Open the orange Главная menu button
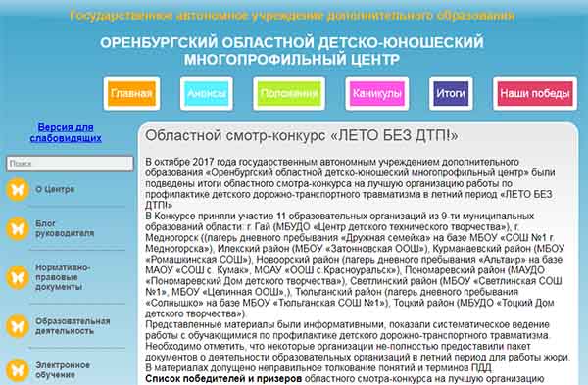This screenshot has height=385, width=588. 131,94
